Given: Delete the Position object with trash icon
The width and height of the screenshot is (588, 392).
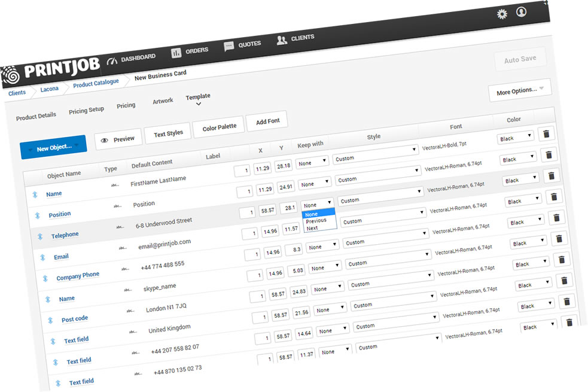Looking at the screenshot, I should [x=549, y=154].
